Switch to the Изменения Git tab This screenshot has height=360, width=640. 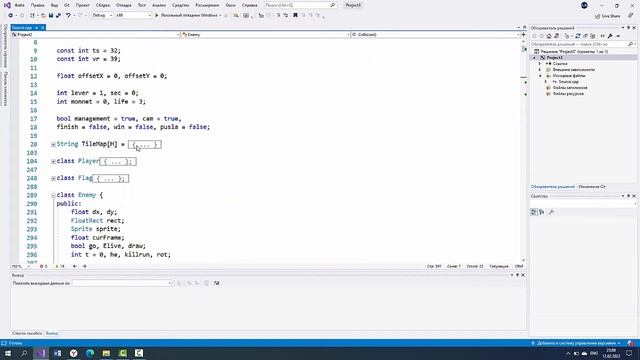tap(592, 187)
